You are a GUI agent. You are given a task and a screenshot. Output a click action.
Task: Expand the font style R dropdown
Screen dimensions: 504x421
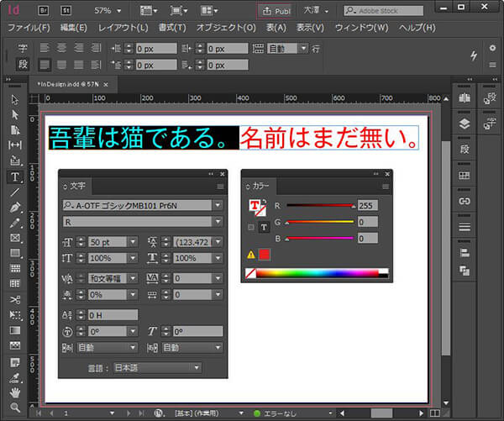(x=218, y=222)
